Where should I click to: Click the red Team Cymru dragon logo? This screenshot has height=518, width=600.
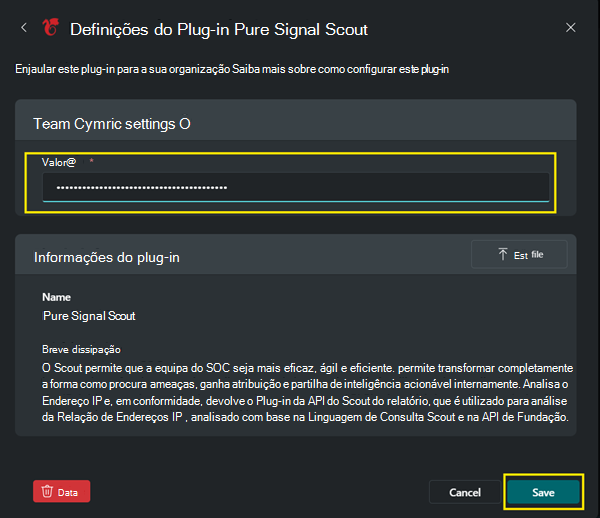[51, 28]
